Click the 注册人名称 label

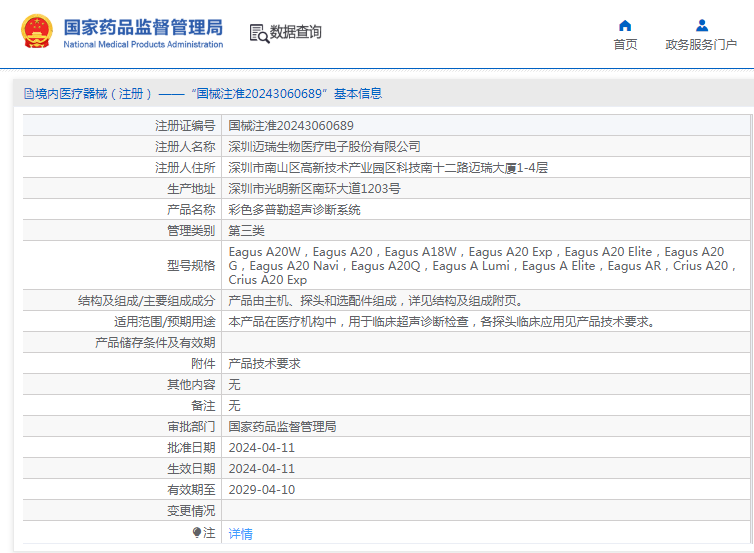click(x=185, y=147)
